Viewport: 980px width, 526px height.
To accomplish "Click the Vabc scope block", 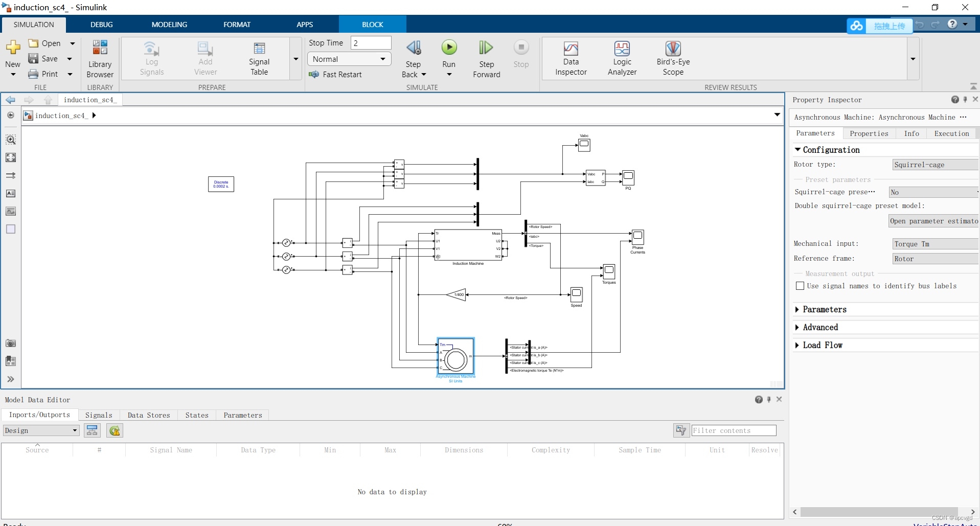I will 584,145.
